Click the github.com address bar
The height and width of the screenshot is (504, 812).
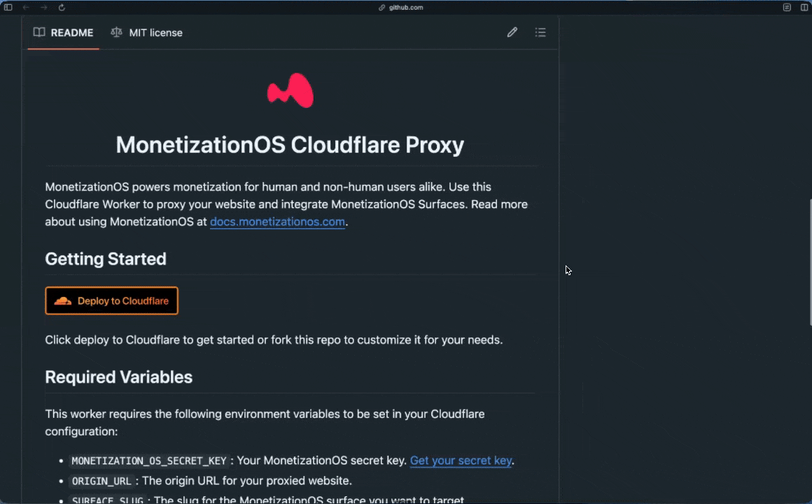point(401,7)
